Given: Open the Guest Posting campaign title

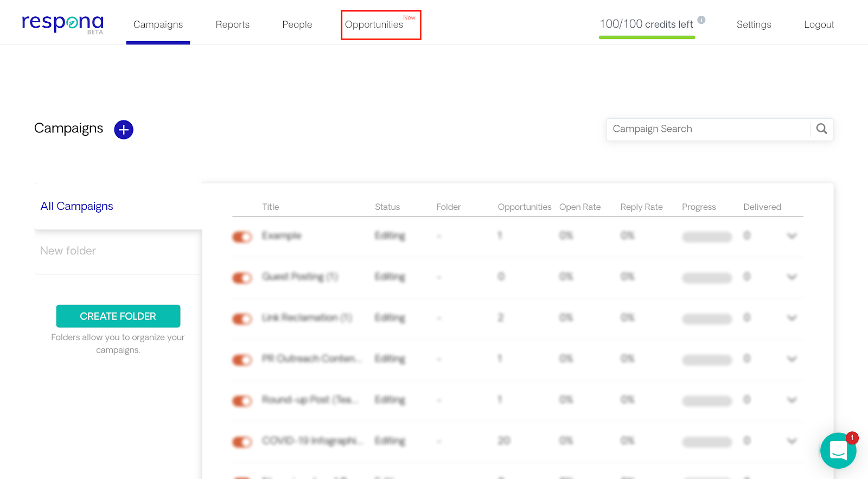Looking at the screenshot, I should (300, 277).
